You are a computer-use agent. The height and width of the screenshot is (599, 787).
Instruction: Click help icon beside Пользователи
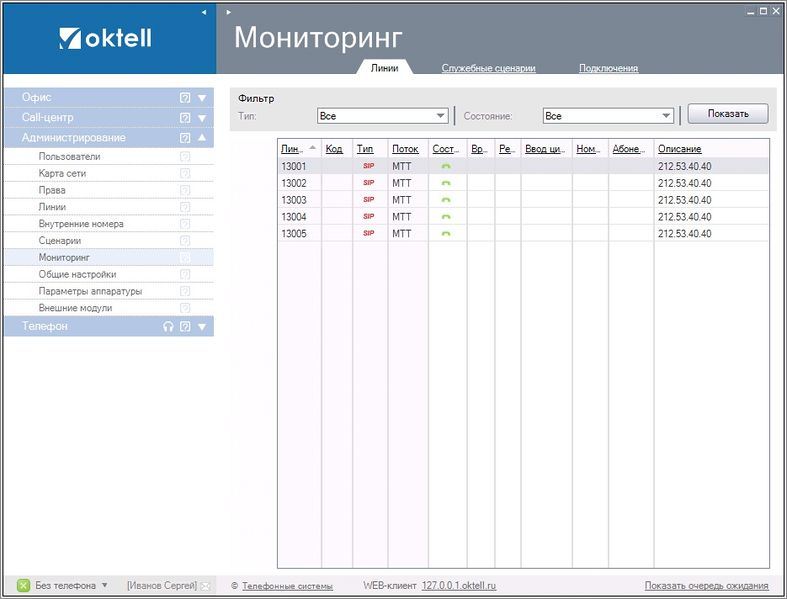pos(185,157)
